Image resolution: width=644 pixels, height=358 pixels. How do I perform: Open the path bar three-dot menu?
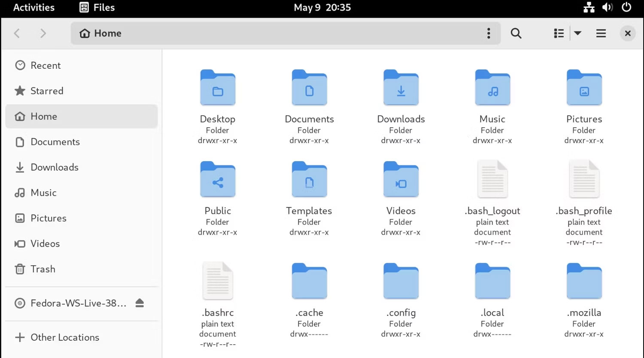(489, 33)
